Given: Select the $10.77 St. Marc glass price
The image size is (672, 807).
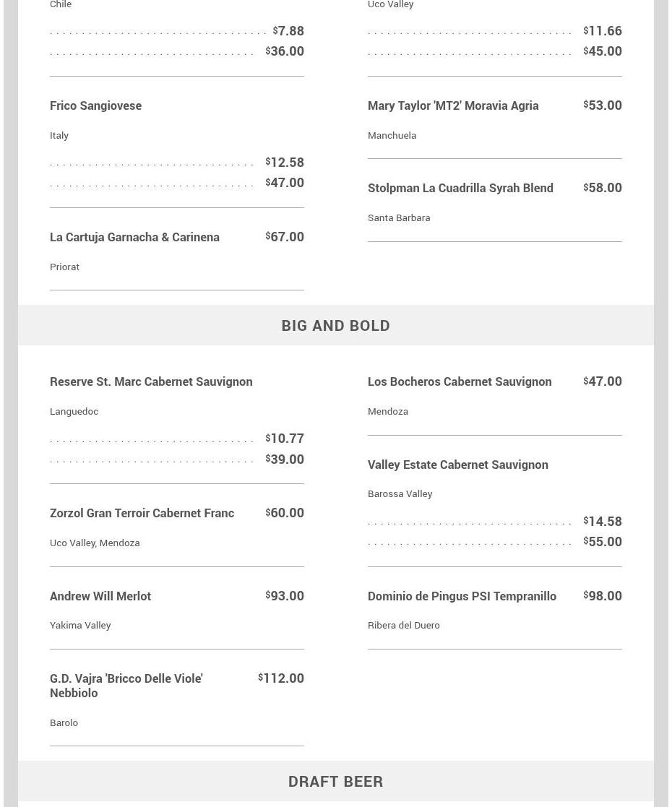Looking at the screenshot, I should click(285, 439).
